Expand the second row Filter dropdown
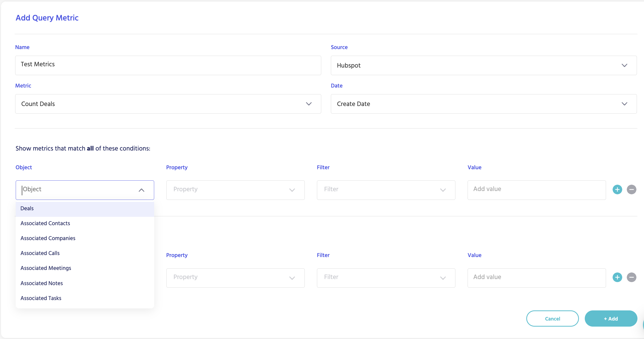The width and height of the screenshot is (644, 339). [x=386, y=278]
